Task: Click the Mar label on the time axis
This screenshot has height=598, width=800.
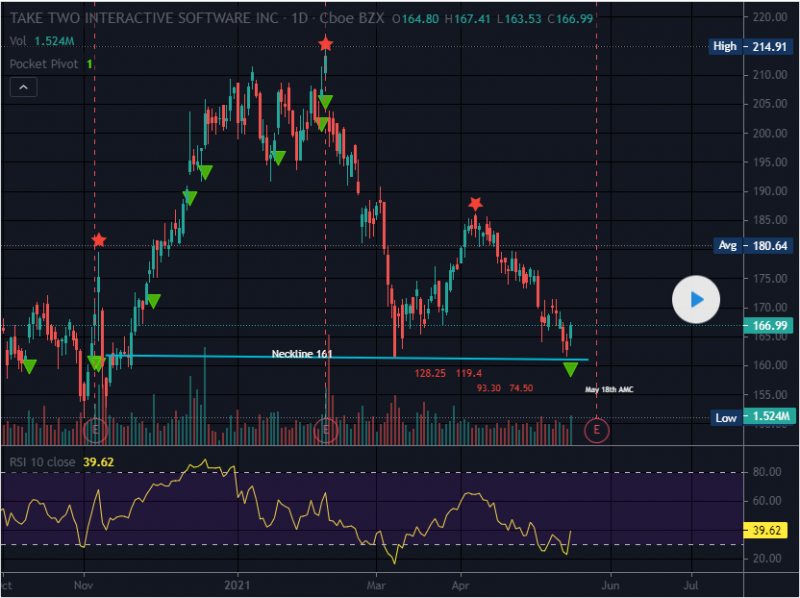Action: (x=376, y=585)
